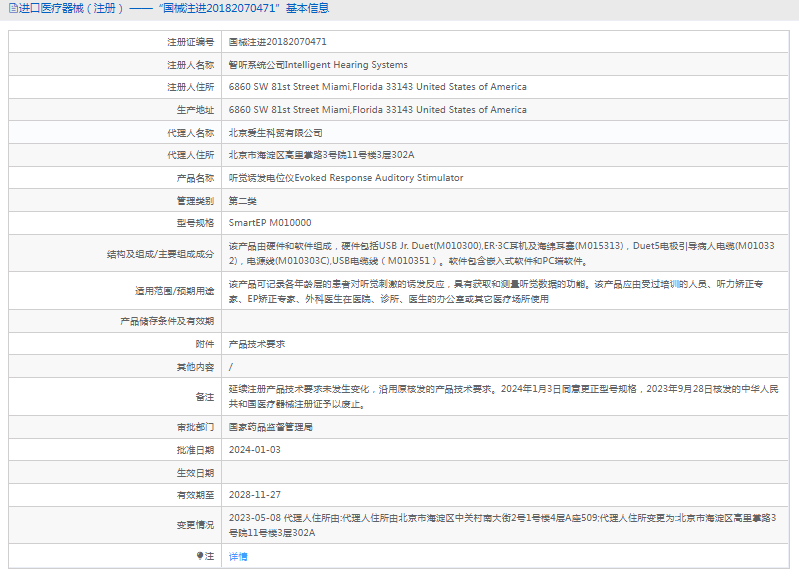Viewport: 799px width, 574px height.
Task: Click the 产品技术要求 attachment text
Action: 257,343
